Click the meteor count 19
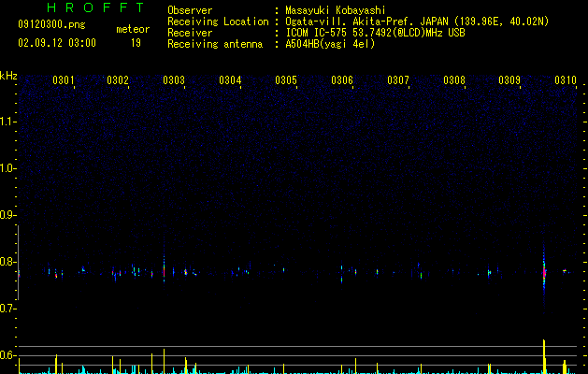Screen dimensions: 588x374 (x=136, y=43)
